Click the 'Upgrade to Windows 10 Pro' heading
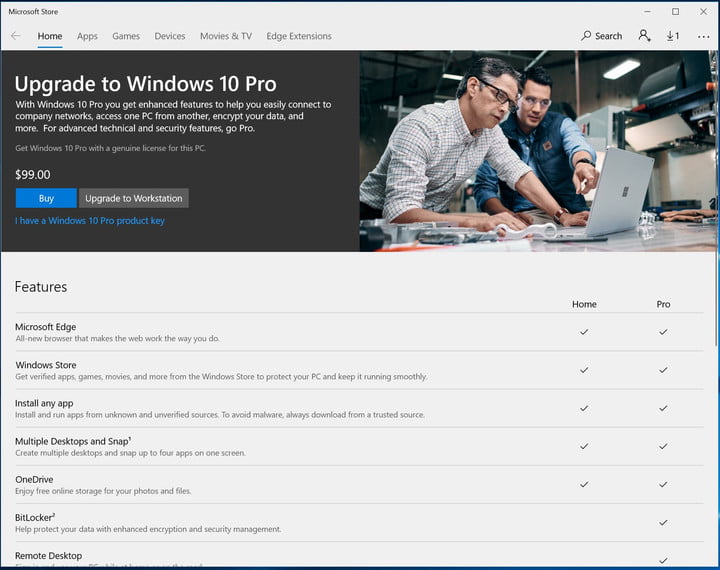720x570 pixels. tap(145, 84)
